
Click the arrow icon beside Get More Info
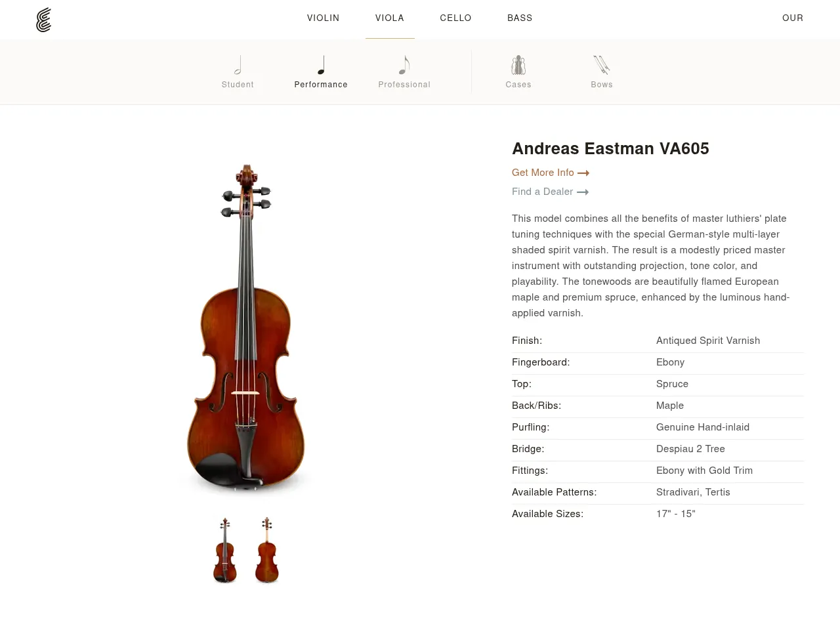pyautogui.click(x=583, y=173)
